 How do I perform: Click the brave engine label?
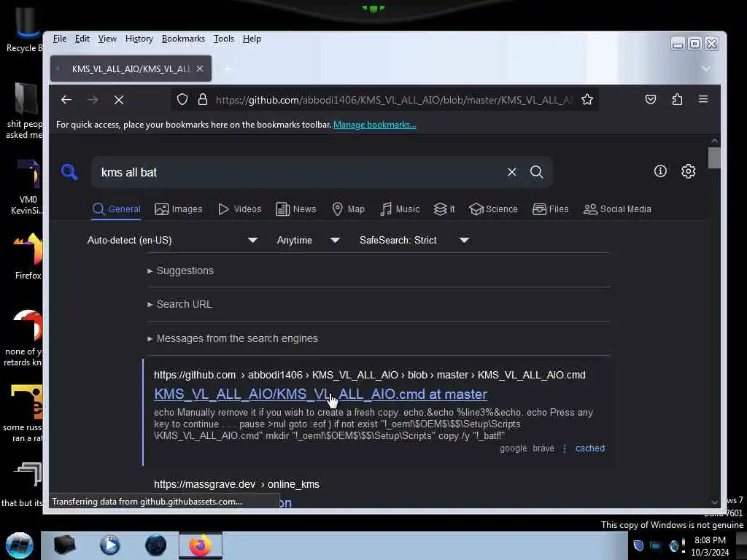pos(543,448)
